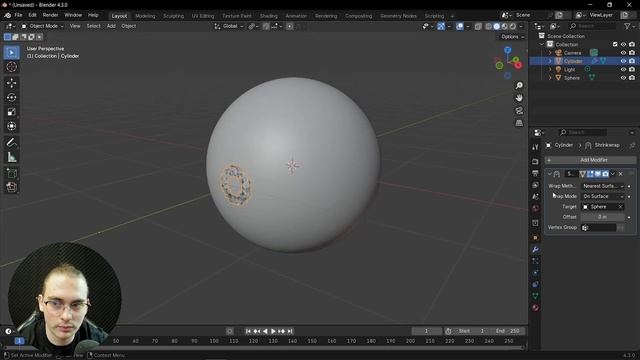Screen dimensions: 640x360
Task: Open the Edit menu
Action: point(32,15)
